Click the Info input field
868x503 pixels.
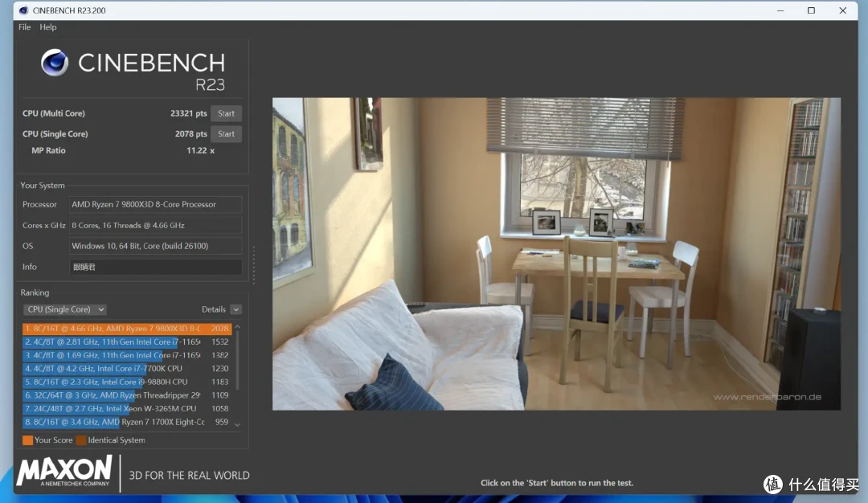156,267
